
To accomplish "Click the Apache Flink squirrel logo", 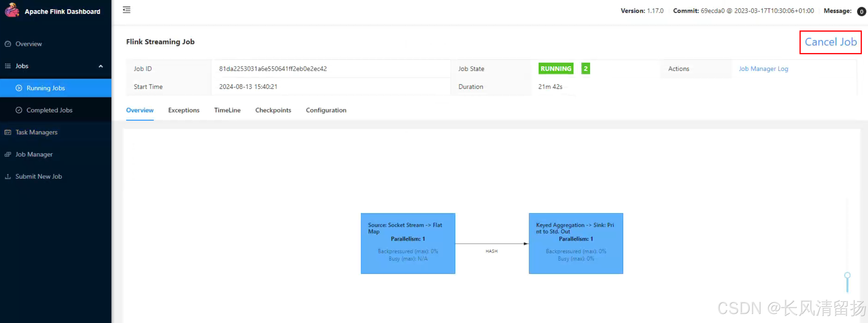I will click(x=12, y=10).
